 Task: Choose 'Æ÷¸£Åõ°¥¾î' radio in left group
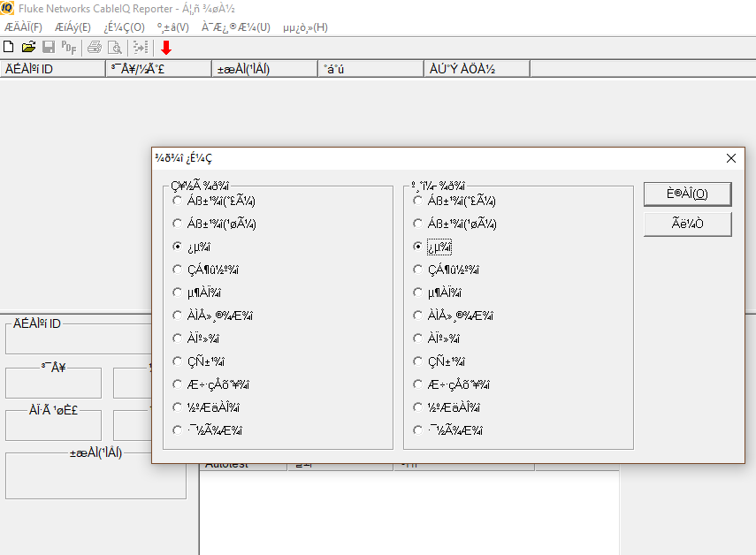211,384
